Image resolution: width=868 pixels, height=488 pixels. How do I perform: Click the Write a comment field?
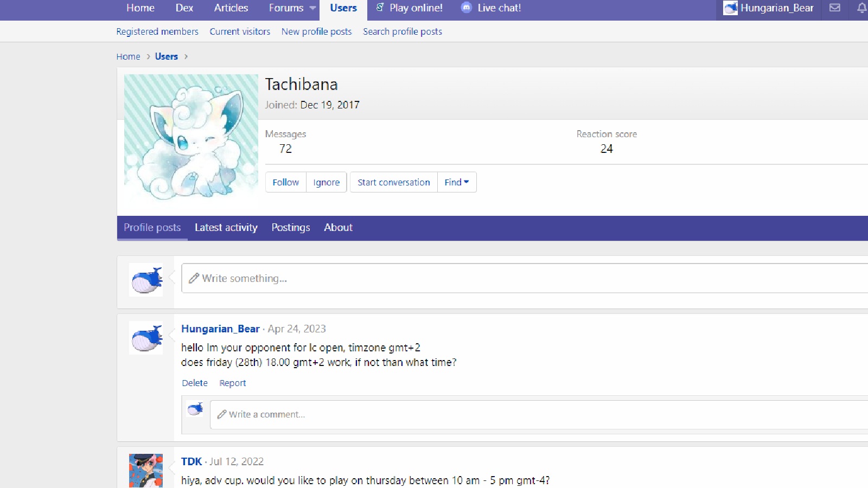coord(539,415)
